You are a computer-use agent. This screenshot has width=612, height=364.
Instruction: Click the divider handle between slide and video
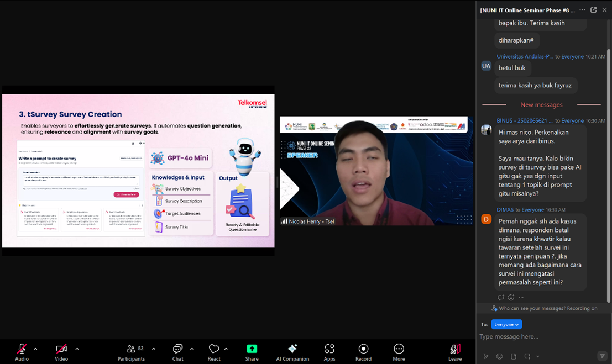coord(277,182)
